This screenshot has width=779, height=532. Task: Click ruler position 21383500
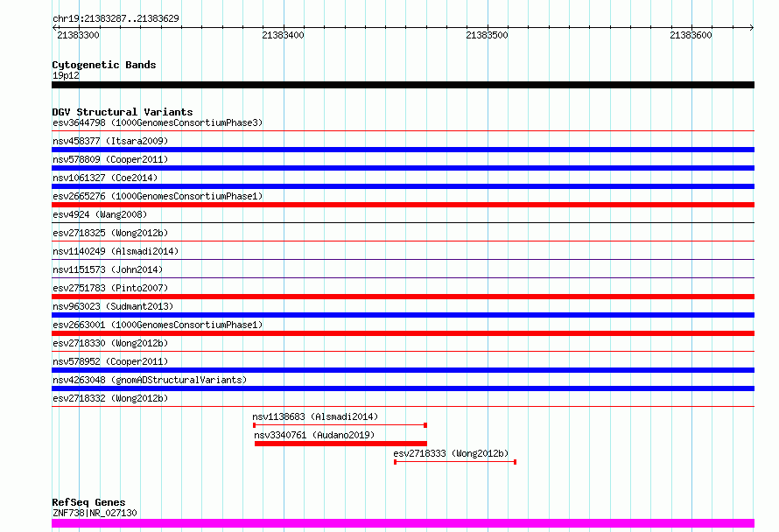487,35
